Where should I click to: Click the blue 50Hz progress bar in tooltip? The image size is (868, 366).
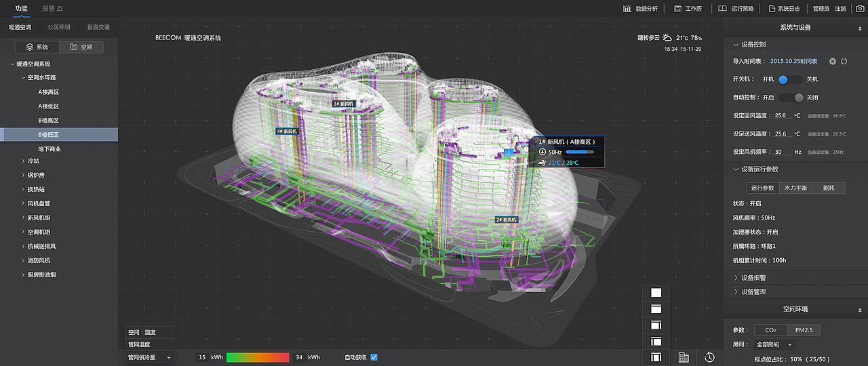[x=580, y=152]
